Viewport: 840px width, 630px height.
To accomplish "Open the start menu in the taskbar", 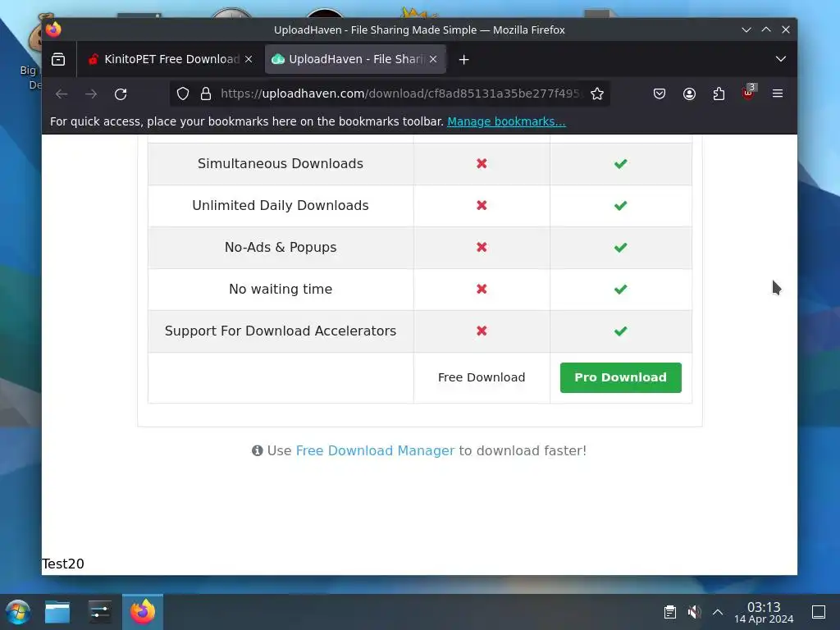I will coord(18,612).
